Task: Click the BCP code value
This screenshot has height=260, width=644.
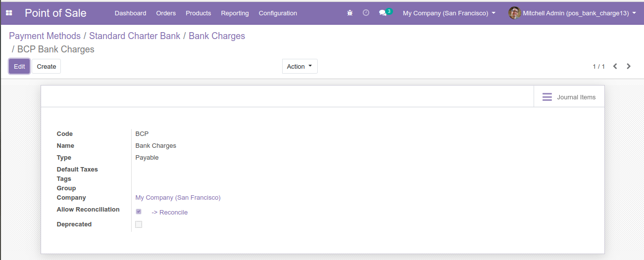Action: 142,134
